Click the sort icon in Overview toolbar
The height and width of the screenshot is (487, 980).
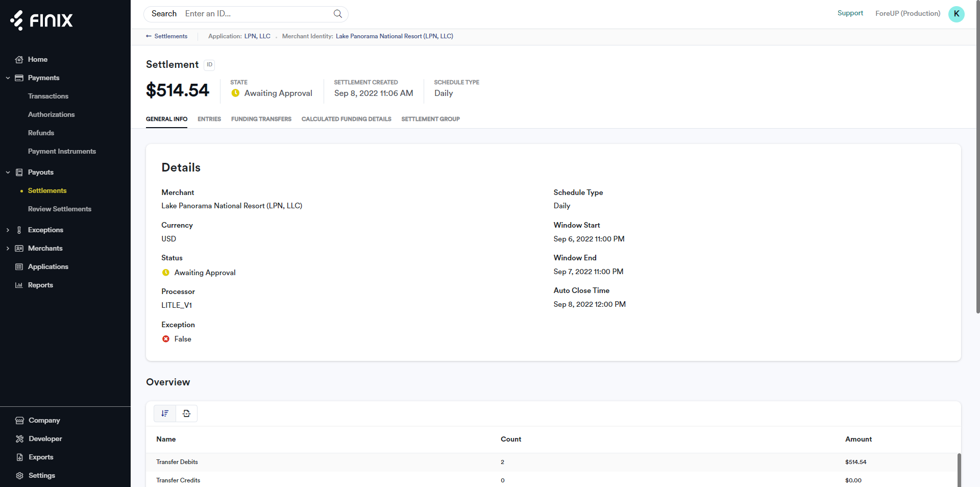[165, 413]
